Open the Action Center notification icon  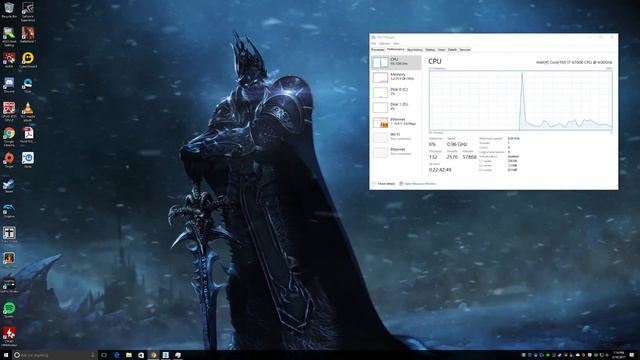(x=632, y=355)
